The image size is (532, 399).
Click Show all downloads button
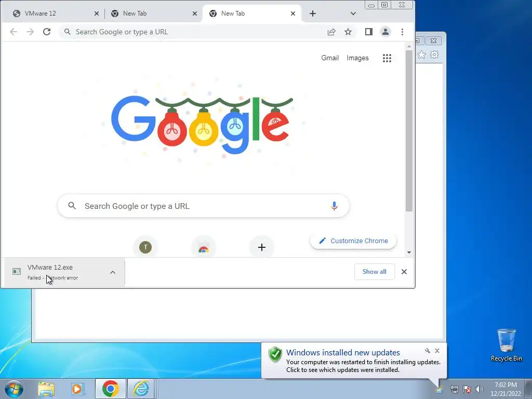(x=374, y=272)
